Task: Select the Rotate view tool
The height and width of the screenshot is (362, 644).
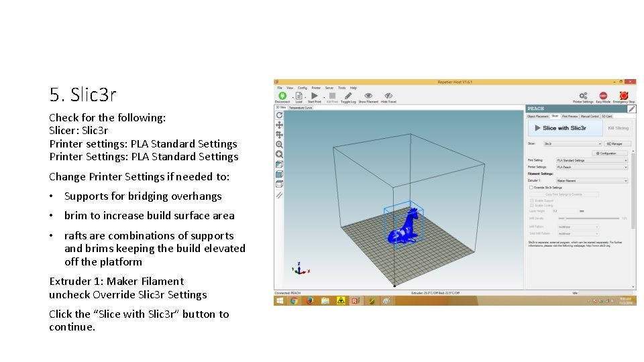Action: click(279, 115)
